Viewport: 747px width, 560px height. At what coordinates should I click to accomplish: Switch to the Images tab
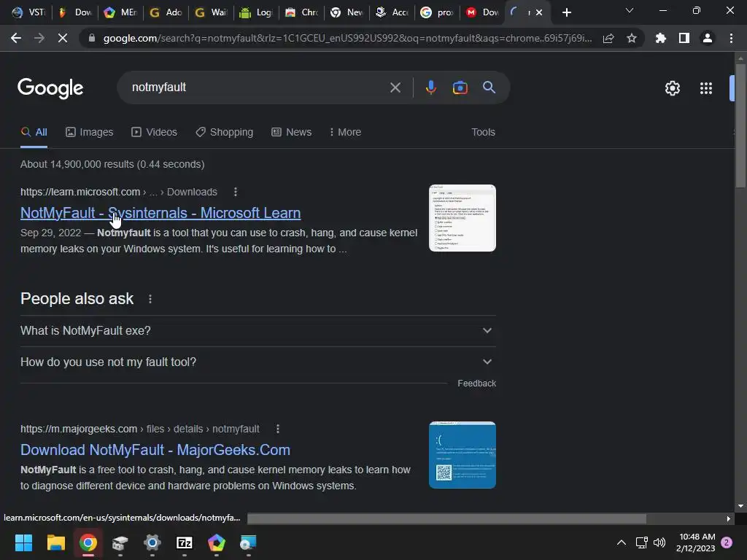click(90, 133)
